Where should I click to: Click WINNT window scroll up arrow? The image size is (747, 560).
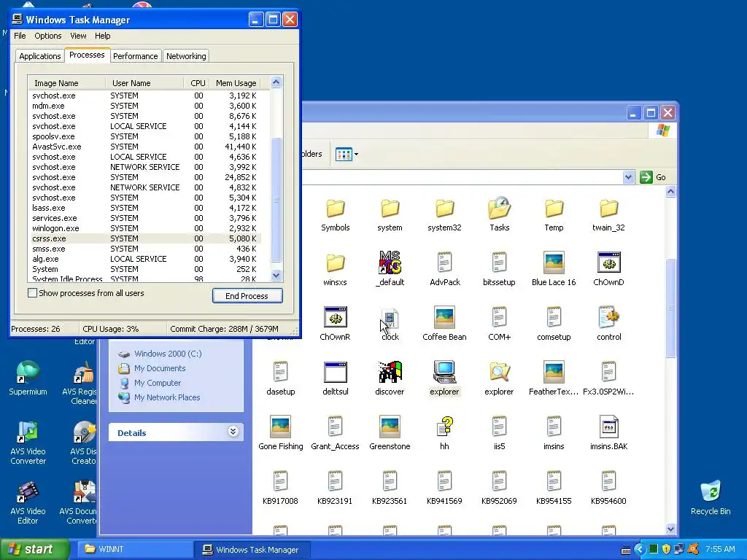point(671,192)
